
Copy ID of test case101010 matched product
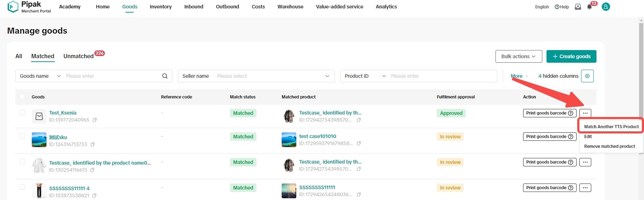click(x=359, y=143)
